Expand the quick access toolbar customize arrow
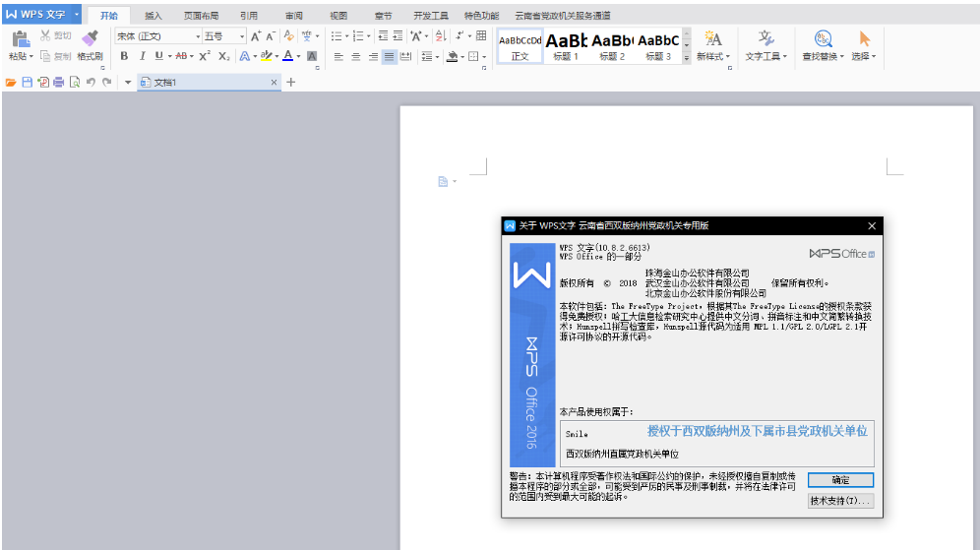The height and width of the screenshot is (550, 980). 128,82
